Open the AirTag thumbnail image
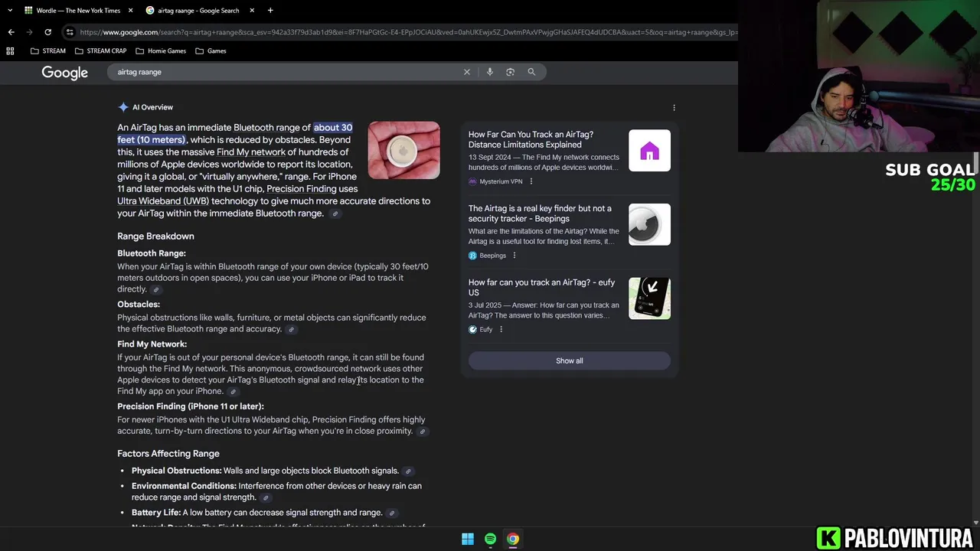980x551 pixels. 403,150
